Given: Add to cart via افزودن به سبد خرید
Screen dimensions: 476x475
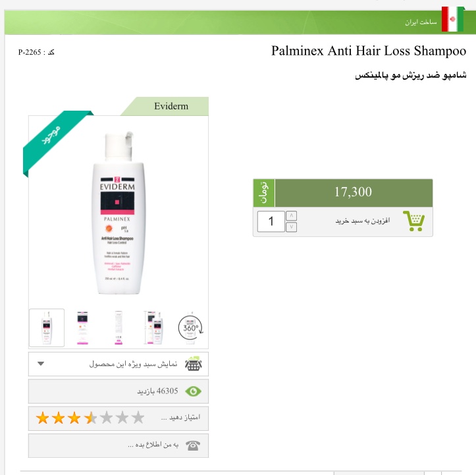Looking at the screenshot, I should 363,221.
